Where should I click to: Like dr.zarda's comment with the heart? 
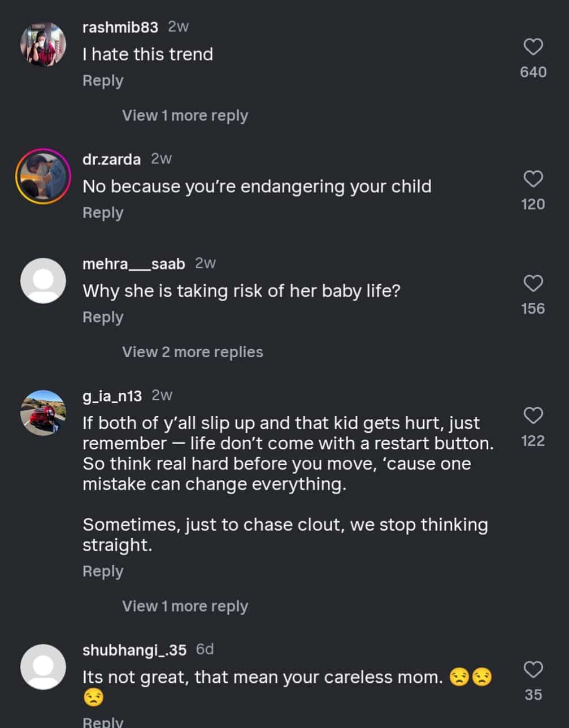coord(533,179)
